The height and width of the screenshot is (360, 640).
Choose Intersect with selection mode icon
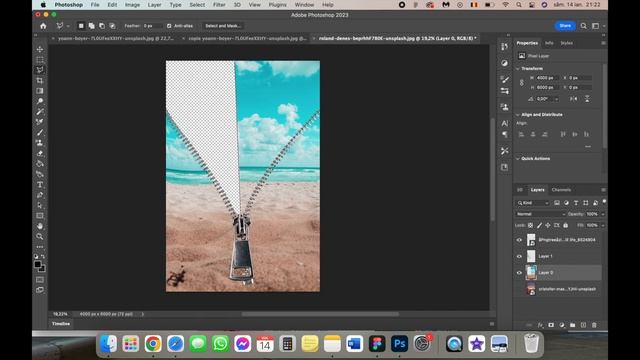[112, 26]
